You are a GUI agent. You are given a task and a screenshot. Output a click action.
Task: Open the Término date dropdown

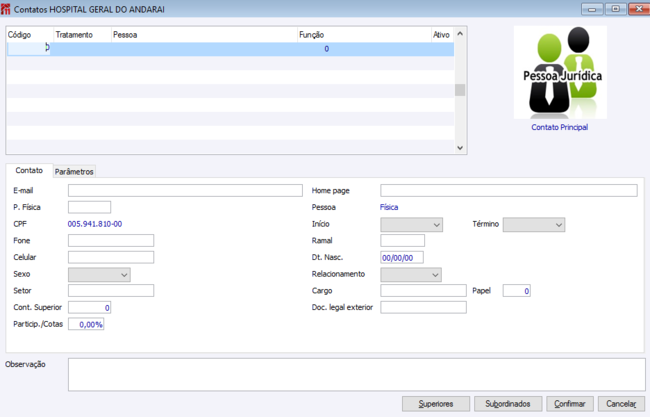point(534,225)
